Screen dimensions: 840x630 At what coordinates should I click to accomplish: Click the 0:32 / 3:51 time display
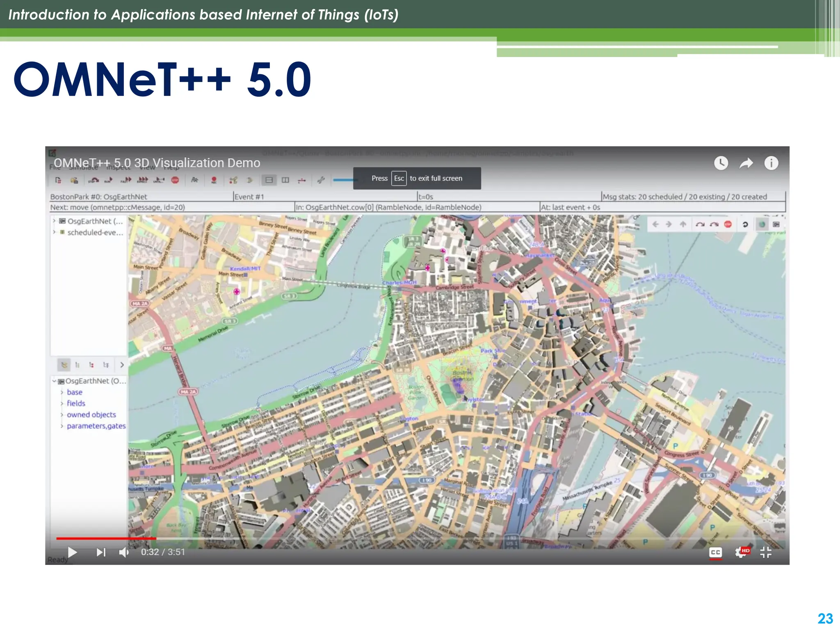[x=163, y=552]
